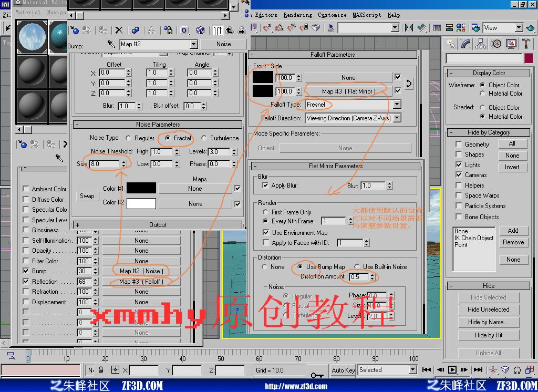Open Selected key filter dropdown
The height and width of the screenshot is (392, 538).
[x=413, y=370]
